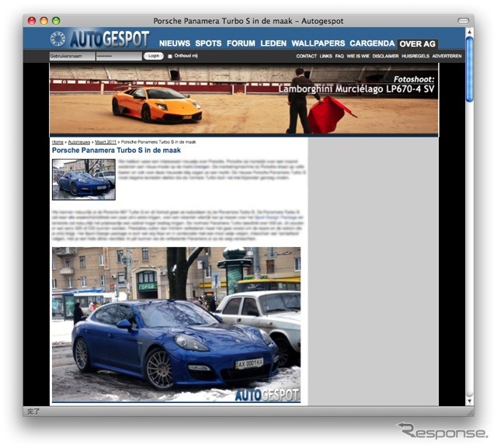This screenshot has height=448, width=497.
Task: Click into the password field
Action: point(119,56)
